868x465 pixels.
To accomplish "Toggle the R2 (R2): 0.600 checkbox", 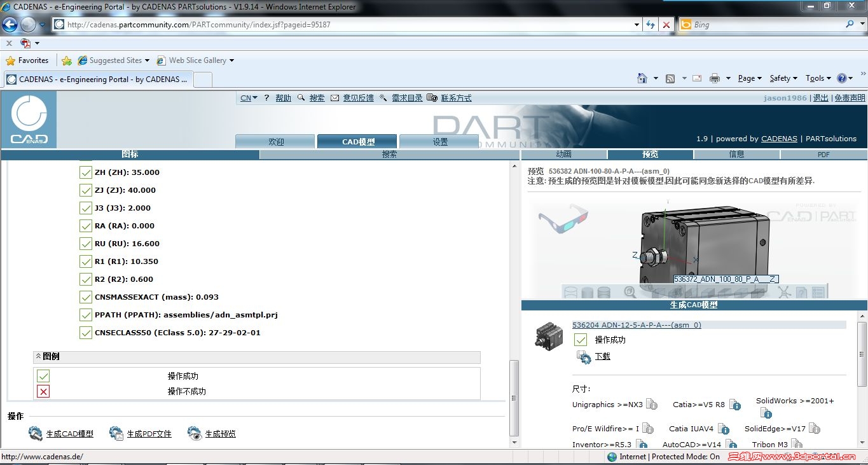I will point(85,279).
